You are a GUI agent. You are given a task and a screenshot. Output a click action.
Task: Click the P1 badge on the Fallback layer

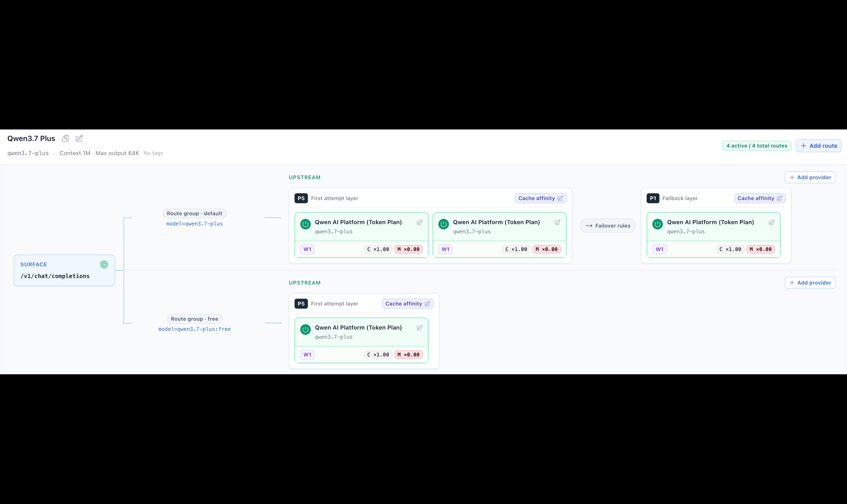[x=653, y=198]
